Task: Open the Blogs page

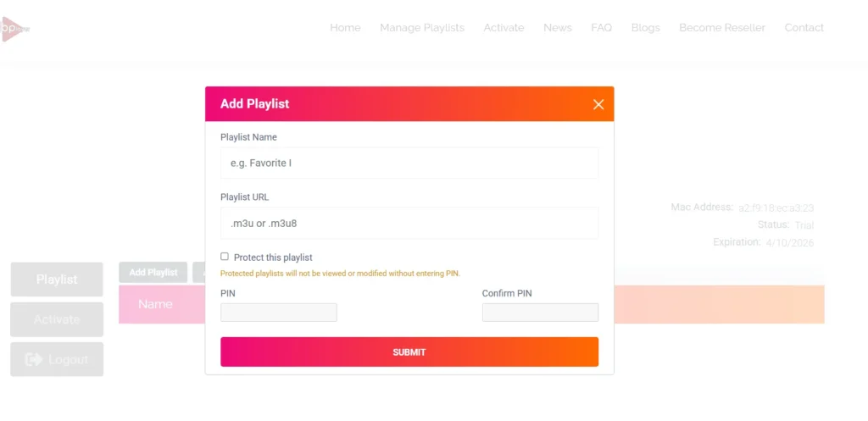Action: 645,28
